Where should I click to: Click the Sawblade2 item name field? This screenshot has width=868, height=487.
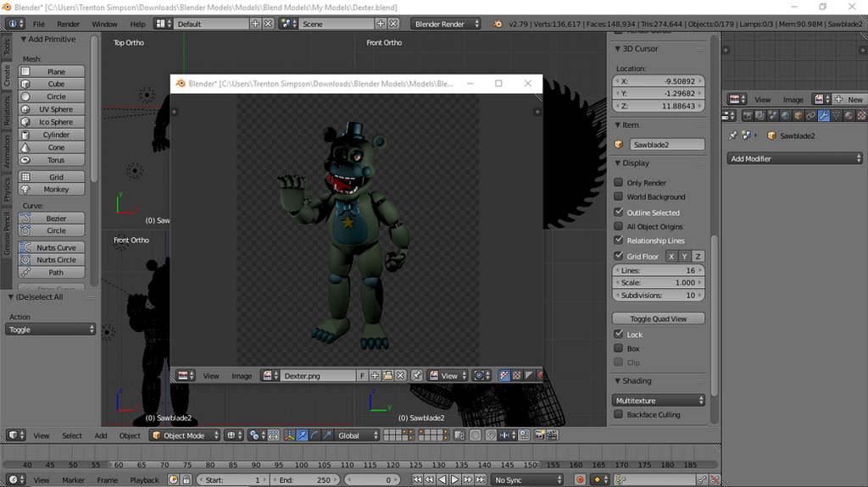click(x=667, y=145)
